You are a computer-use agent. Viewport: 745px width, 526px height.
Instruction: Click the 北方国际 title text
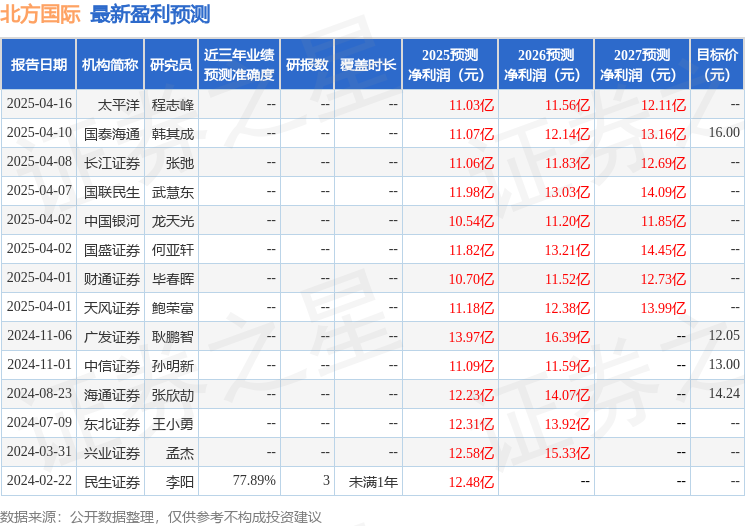click(x=40, y=14)
